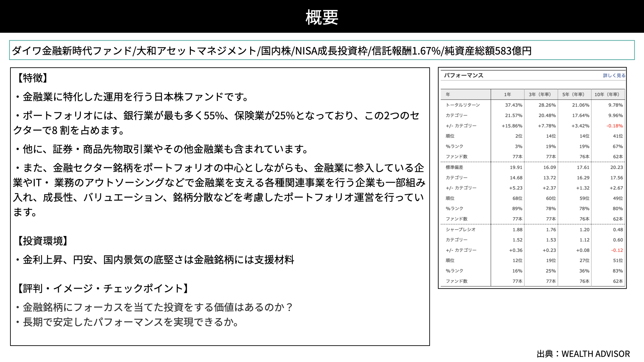Click the standard deviation value 16.09
644x362 pixels.
[x=549, y=167]
